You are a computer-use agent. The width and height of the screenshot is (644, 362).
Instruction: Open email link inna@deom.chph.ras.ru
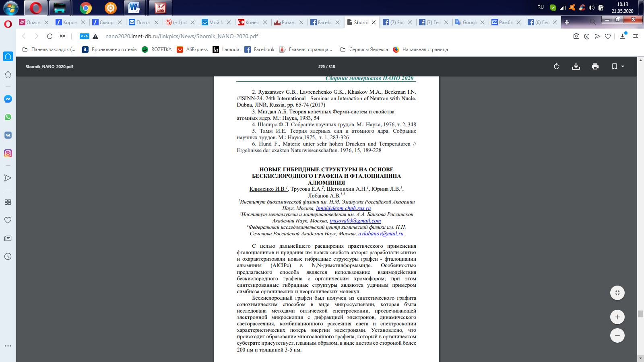(343, 208)
